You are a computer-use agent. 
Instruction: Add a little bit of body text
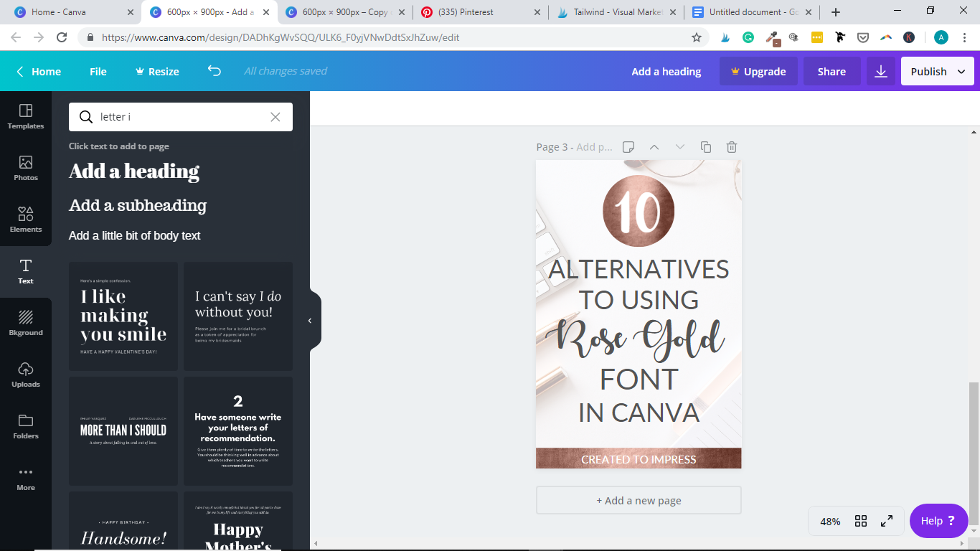point(135,235)
